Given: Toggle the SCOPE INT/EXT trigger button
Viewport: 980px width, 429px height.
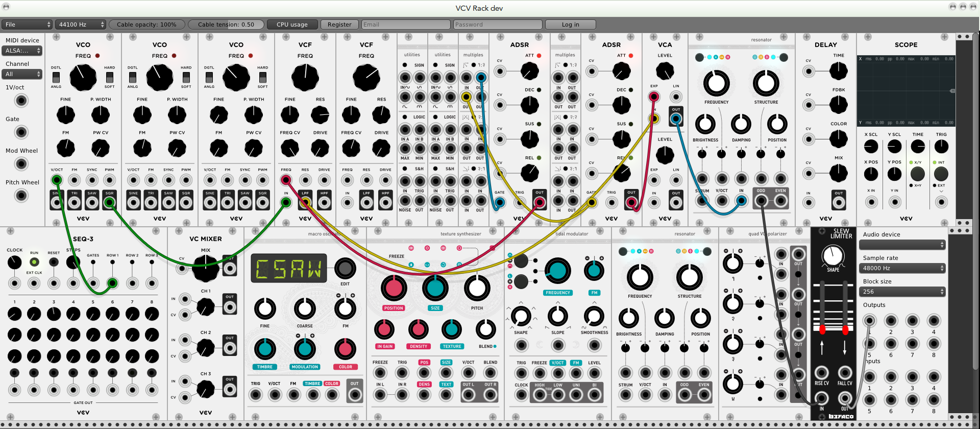Looking at the screenshot, I should 941,174.
